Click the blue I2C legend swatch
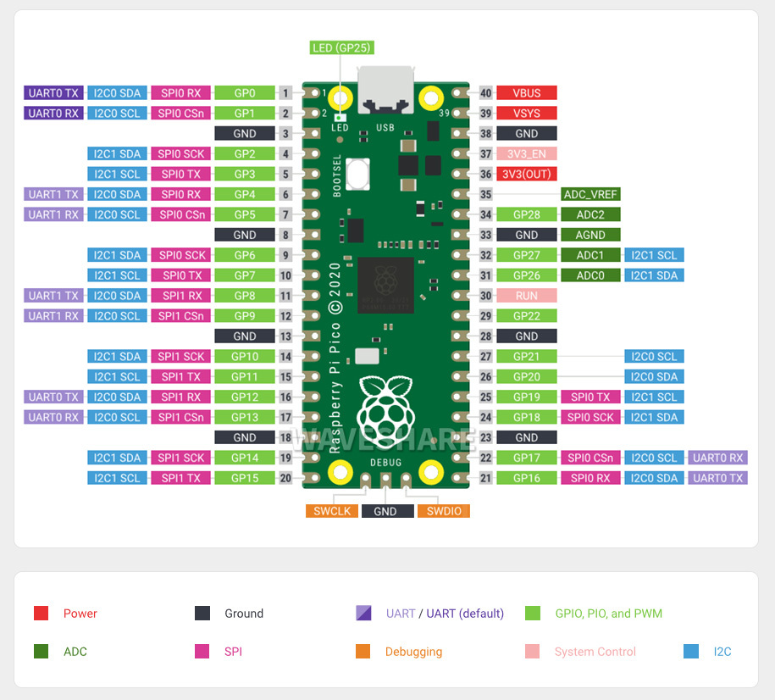 tap(691, 651)
